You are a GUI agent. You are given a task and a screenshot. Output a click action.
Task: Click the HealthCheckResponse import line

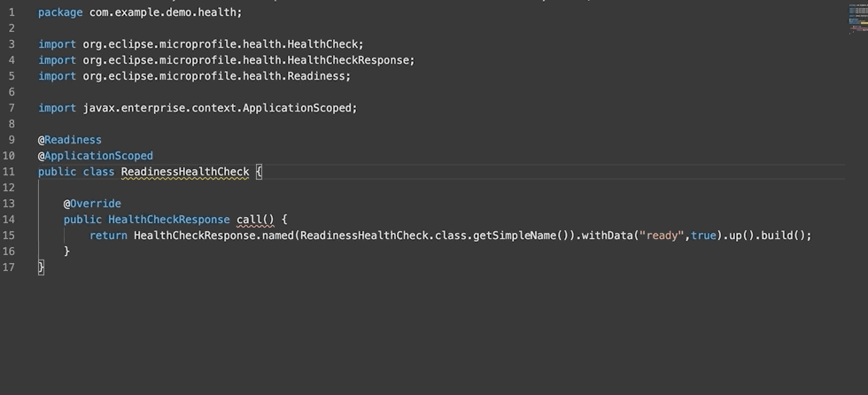coord(226,60)
